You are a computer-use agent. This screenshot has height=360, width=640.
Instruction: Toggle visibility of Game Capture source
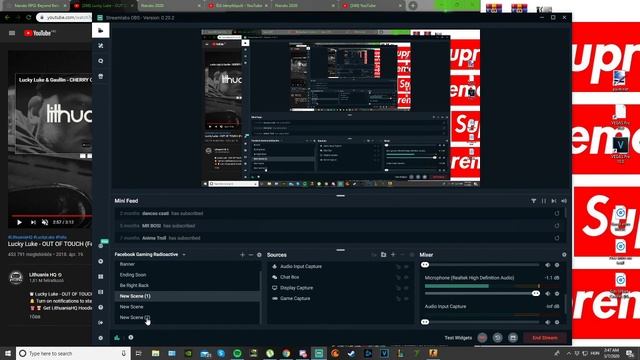[x=406, y=298]
